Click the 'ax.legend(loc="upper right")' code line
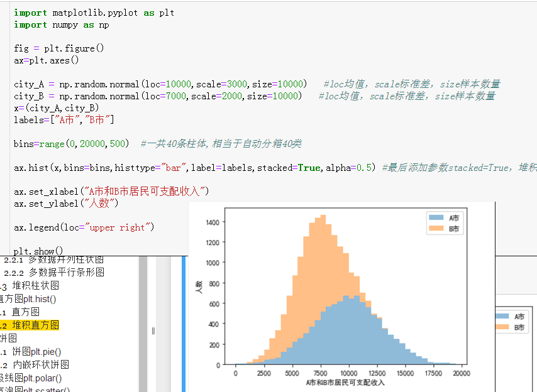 (x=84, y=227)
